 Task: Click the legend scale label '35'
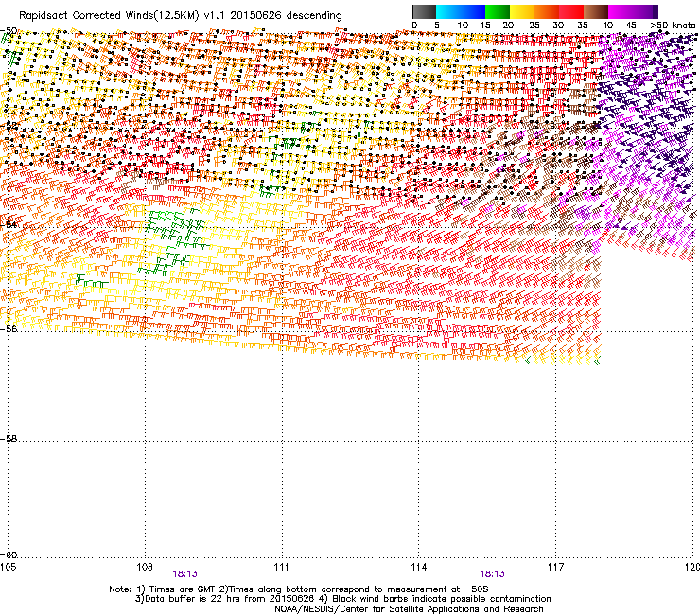click(583, 26)
